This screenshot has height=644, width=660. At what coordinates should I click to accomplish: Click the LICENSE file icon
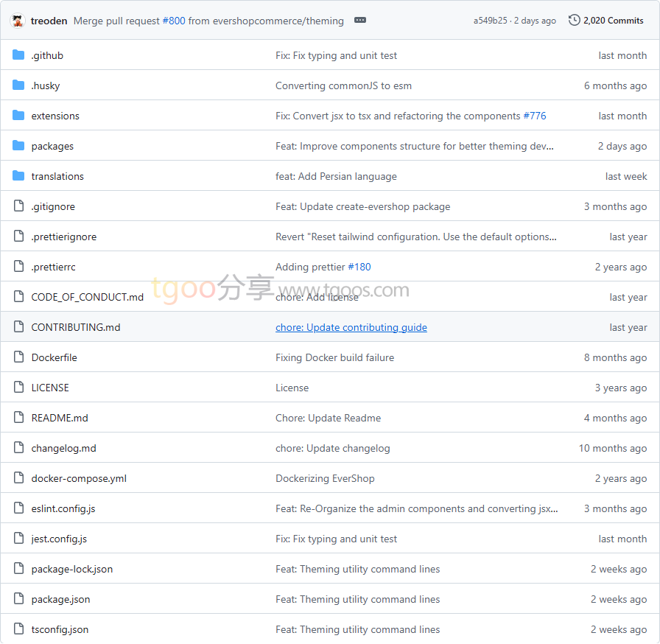coord(18,388)
